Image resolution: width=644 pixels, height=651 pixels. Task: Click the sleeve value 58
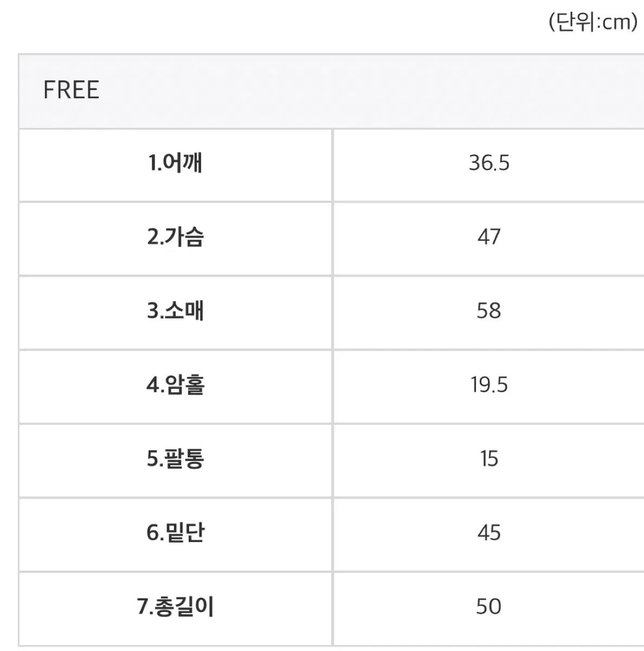click(x=489, y=311)
